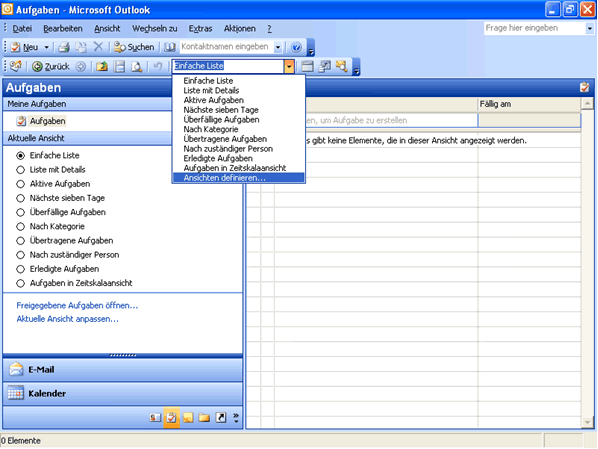Click the Kontaktnamen eingeben input field

(227, 47)
